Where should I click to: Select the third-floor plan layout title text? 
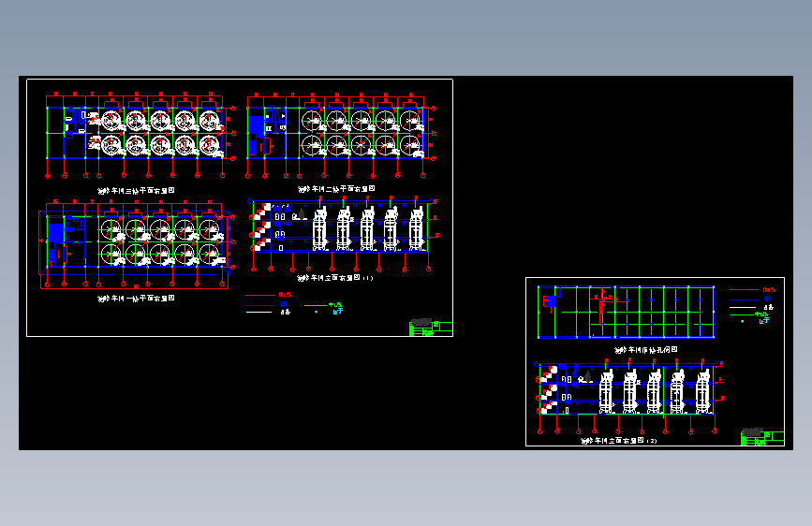[136, 191]
